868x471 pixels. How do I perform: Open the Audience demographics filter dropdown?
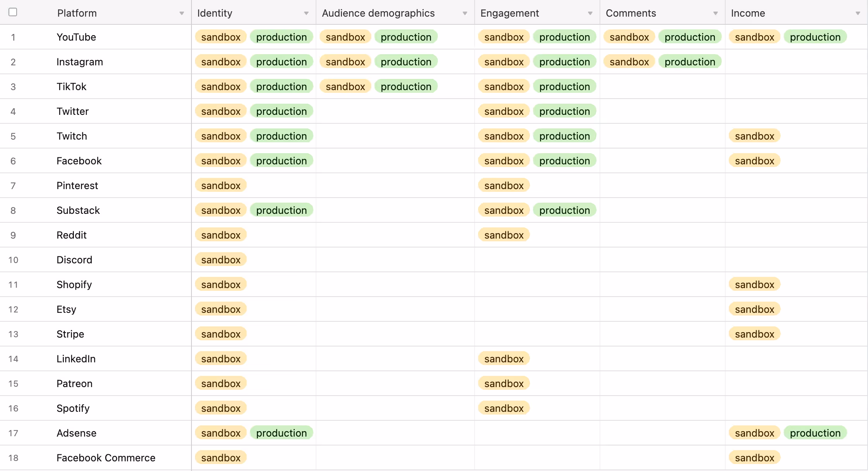465,13
